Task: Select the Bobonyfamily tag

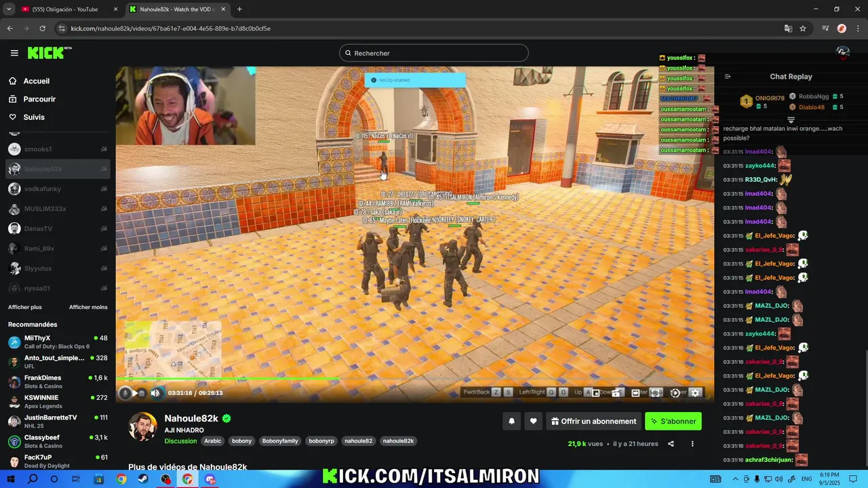Action: pyautogui.click(x=280, y=441)
